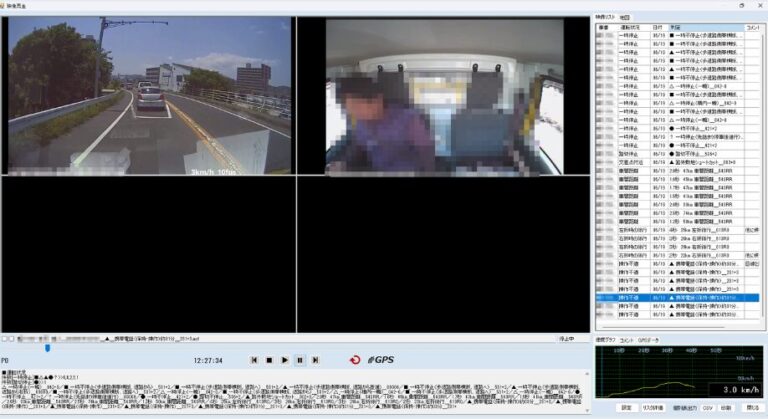Click the GPS logo icon
Screen dimensions: 768x419
tap(381, 359)
